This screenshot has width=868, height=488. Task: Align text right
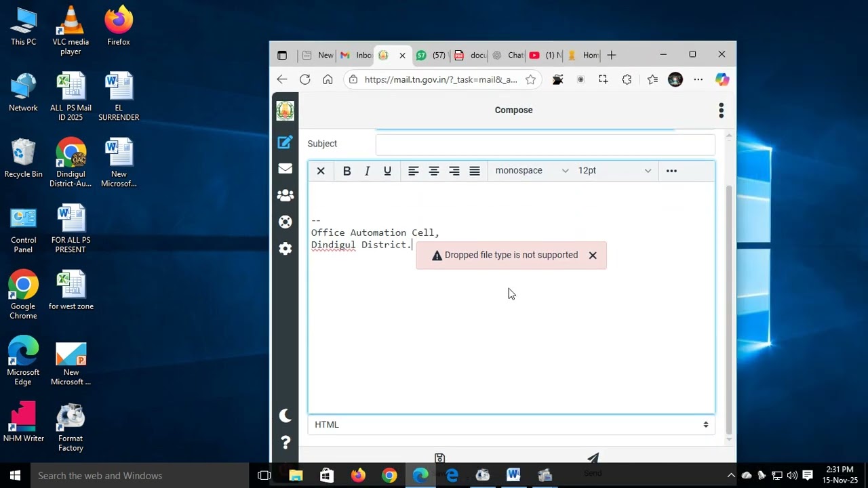454,171
